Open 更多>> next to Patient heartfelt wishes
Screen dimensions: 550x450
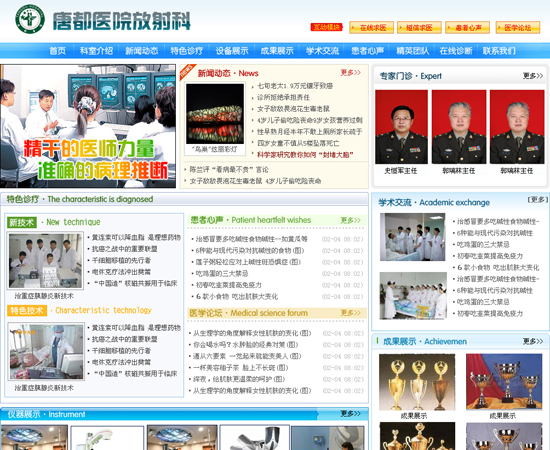tap(350, 220)
